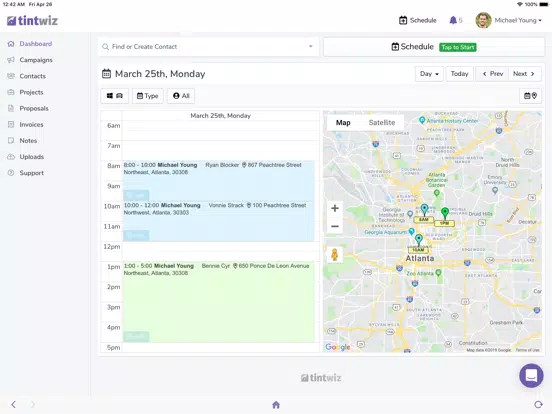This screenshot has height=414, width=552.
Task: Click the Find or Create Contact field
Action: point(208,46)
